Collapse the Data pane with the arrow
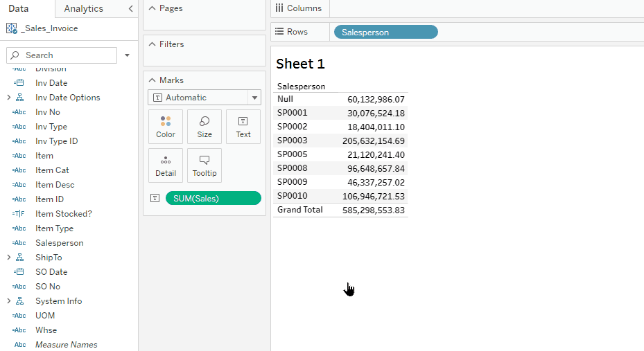This screenshot has width=644, height=351. pyautogui.click(x=130, y=9)
